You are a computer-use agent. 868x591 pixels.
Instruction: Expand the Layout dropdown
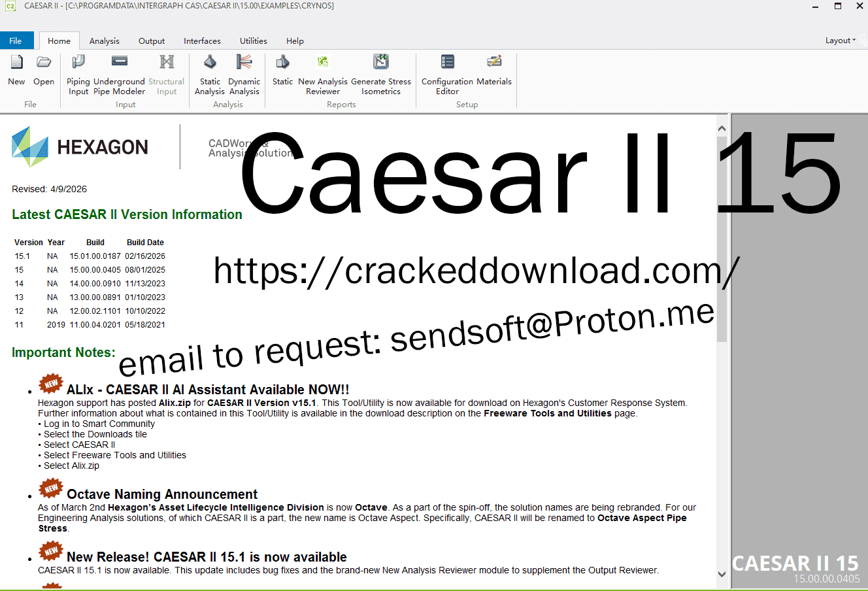point(841,41)
